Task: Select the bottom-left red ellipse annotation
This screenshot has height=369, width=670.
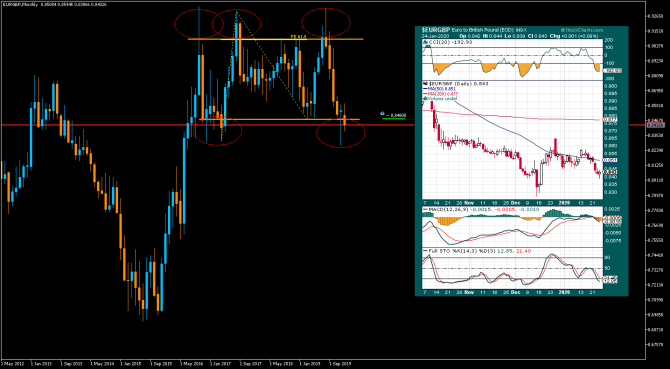Action: tap(218, 131)
